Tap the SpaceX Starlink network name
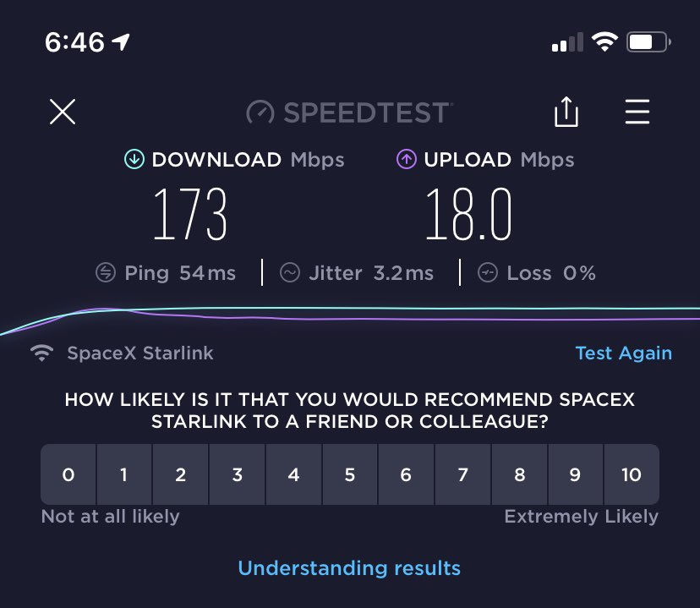 click(x=140, y=353)
